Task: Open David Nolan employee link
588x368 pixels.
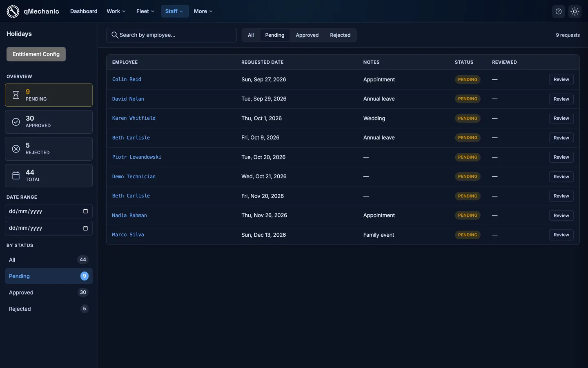Action: coord(128,99)
